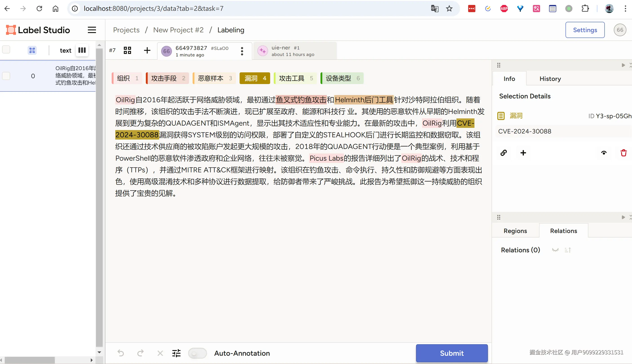The image size is (632, 364).
Task: Open the compare annotations grid view
Action: (x=127, y=50)
